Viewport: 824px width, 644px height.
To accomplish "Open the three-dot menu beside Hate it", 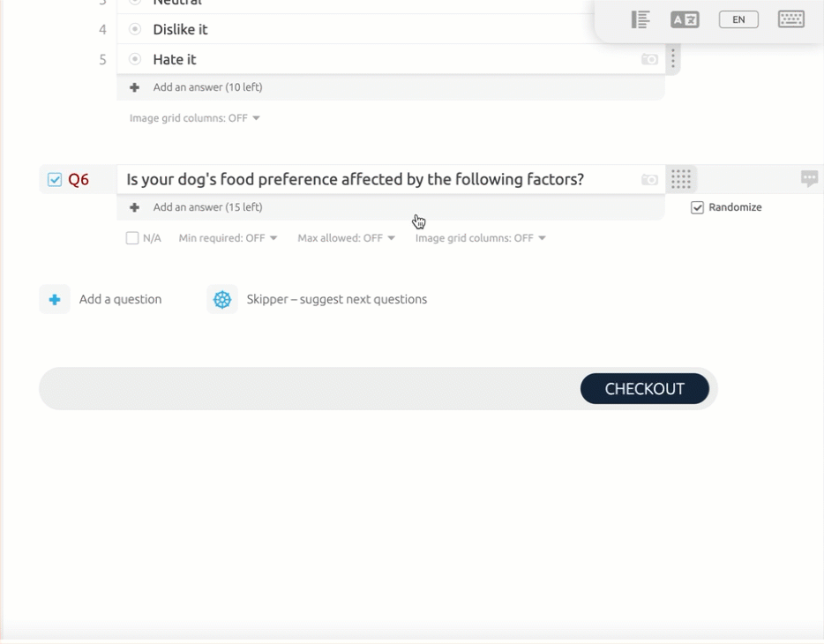I will [672, 58].
